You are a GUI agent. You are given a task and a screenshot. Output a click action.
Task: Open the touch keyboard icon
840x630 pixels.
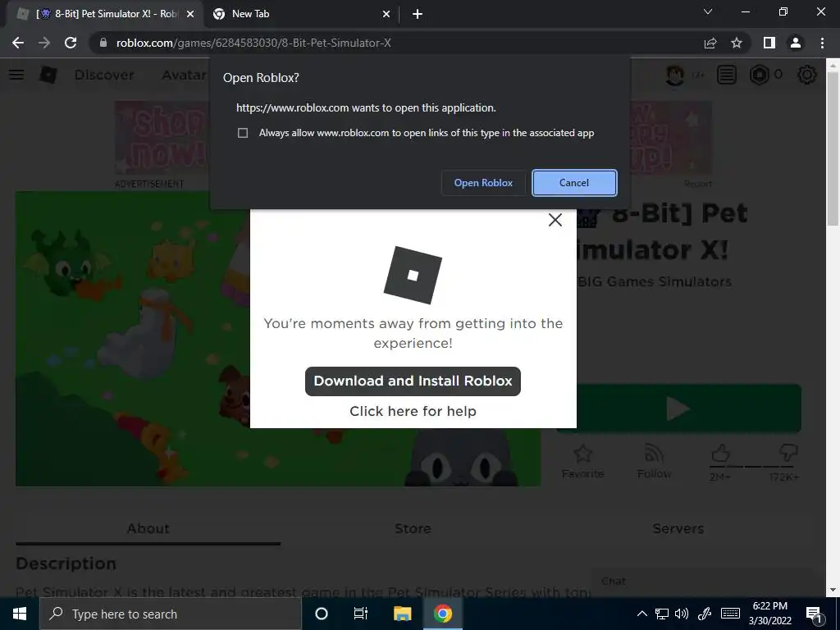[x=730, y=614]
